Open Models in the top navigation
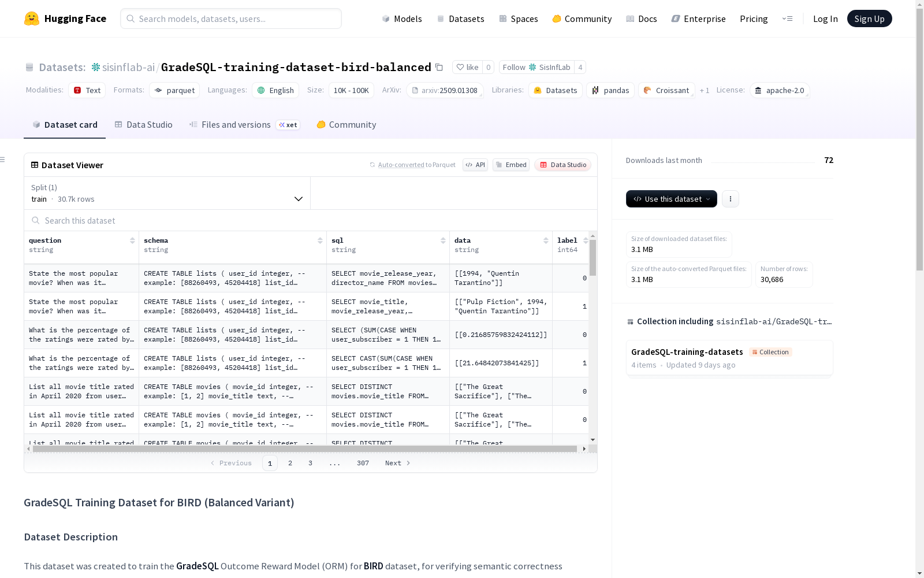Image resolution: width=924 pixels, height=578 pixels. point(402,18)
